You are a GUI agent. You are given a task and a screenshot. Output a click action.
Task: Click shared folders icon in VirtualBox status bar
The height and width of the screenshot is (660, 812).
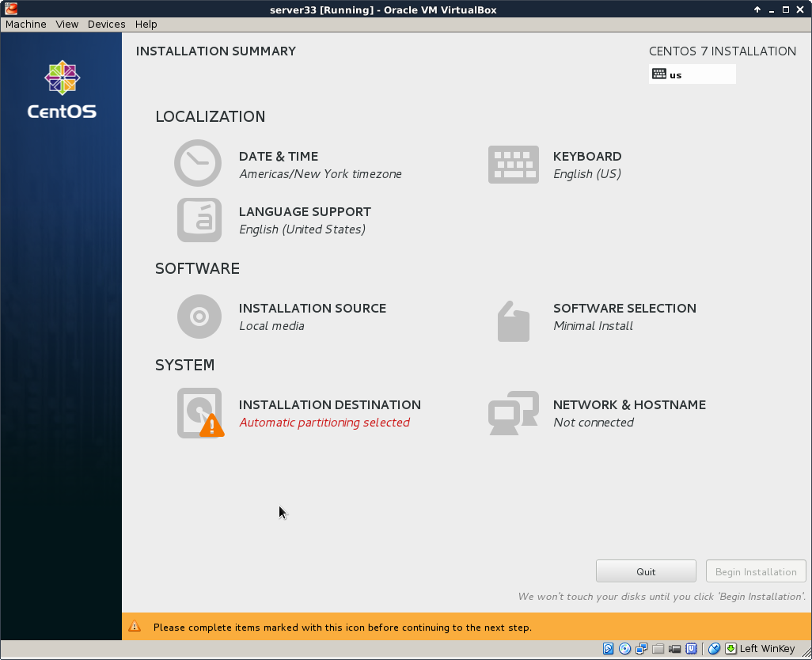pyautogui.click(x=658, y=649)
